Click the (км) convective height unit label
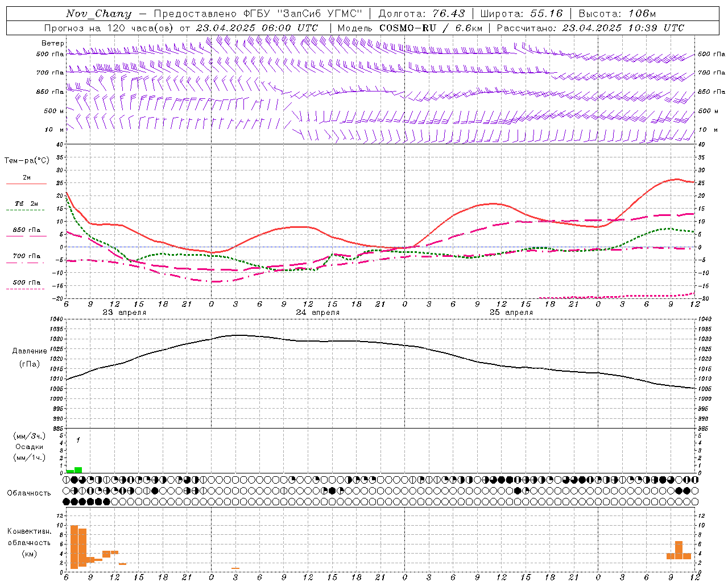Image resolution: width=728 pixels, height=582 pixels. 30,554
